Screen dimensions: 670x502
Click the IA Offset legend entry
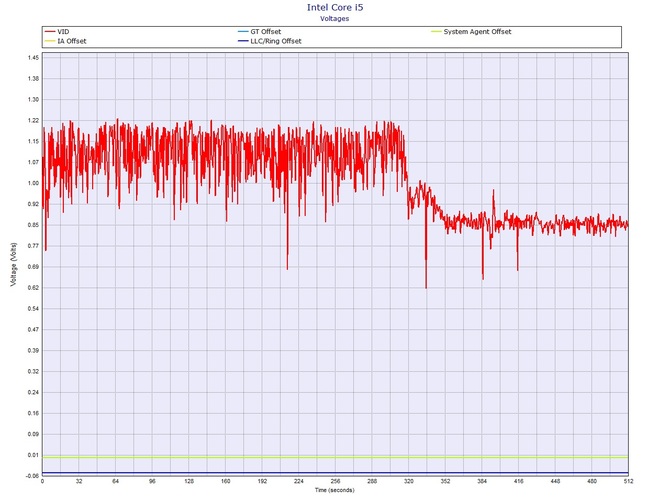(x=65, y=41)
